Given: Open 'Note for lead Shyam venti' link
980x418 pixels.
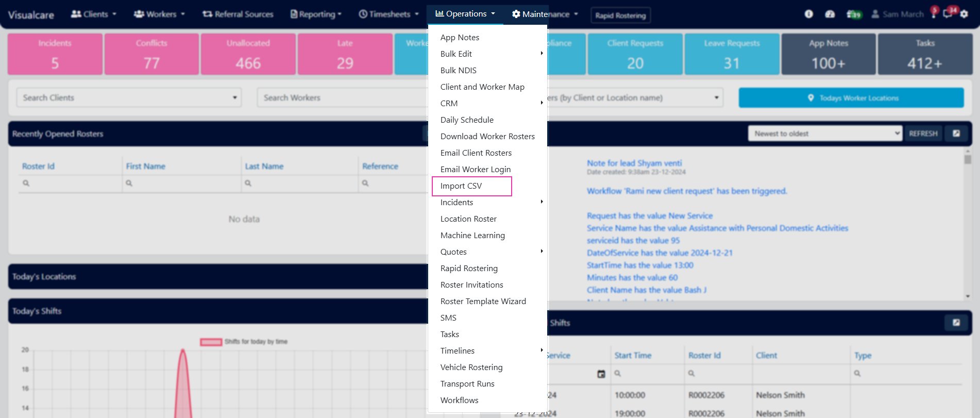Looking at the screenshot, I should [634, 163].
